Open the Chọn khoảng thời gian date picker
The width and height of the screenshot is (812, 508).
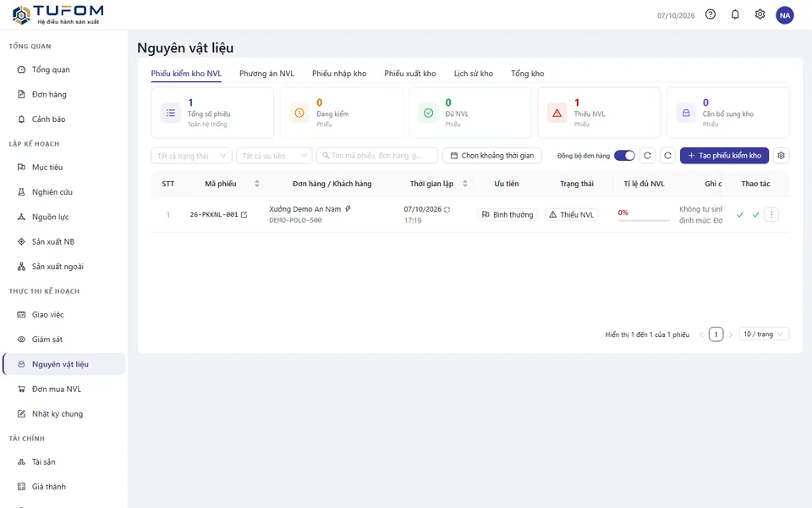(x=492, y=156)
